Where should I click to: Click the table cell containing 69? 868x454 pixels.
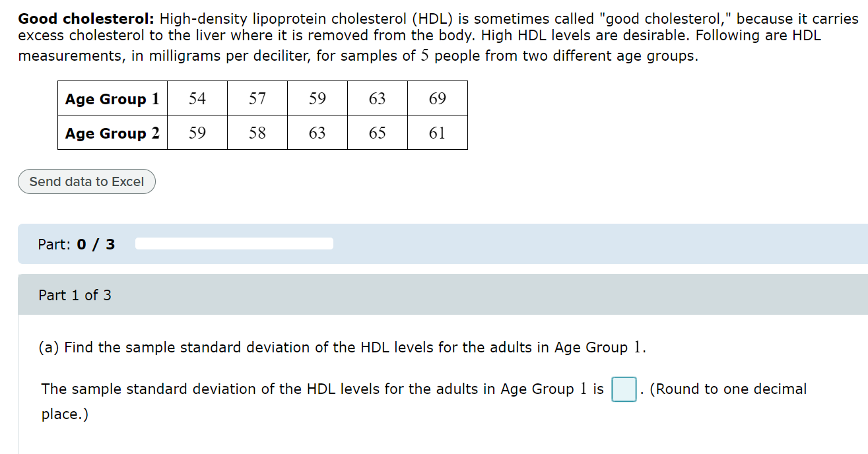(437, 98)
